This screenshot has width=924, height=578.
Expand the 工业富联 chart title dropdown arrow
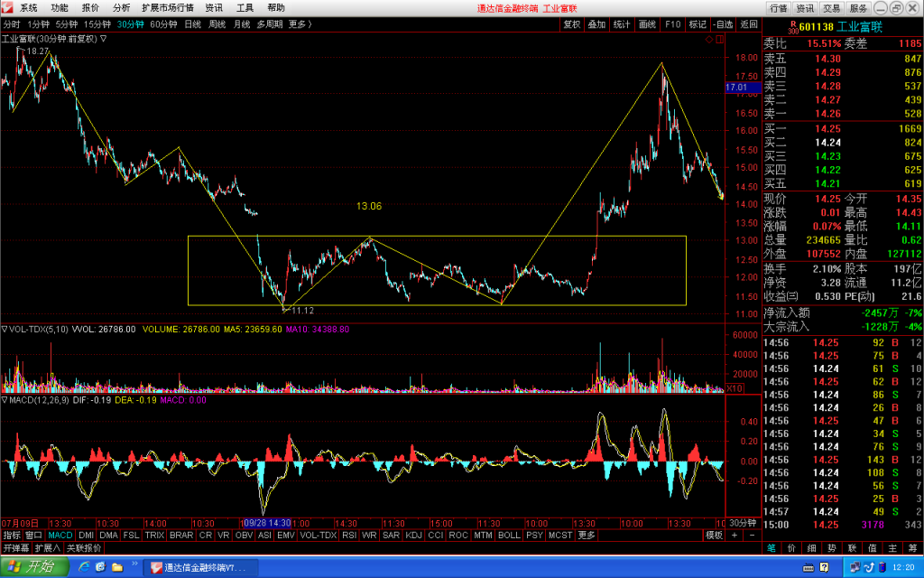coord(103,39)
